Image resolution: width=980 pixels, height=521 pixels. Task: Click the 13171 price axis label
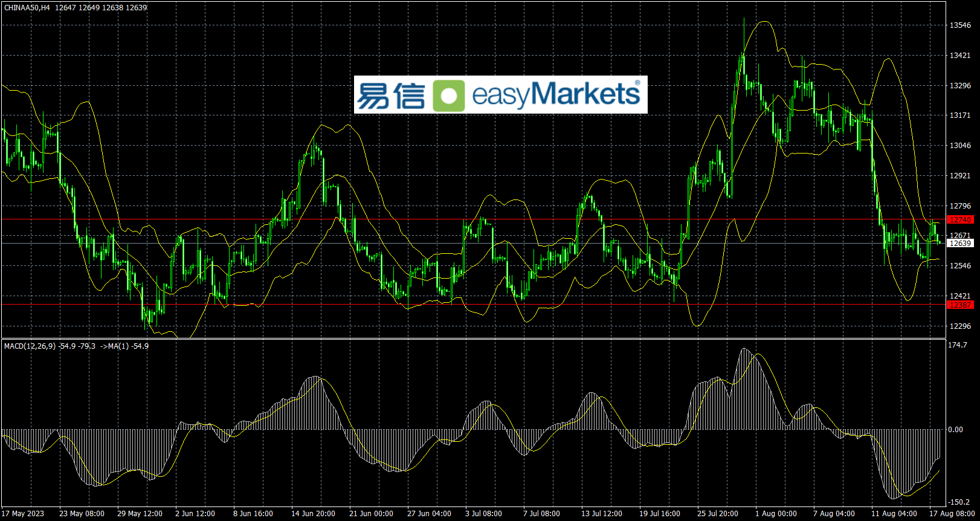(x=960, y=115)
